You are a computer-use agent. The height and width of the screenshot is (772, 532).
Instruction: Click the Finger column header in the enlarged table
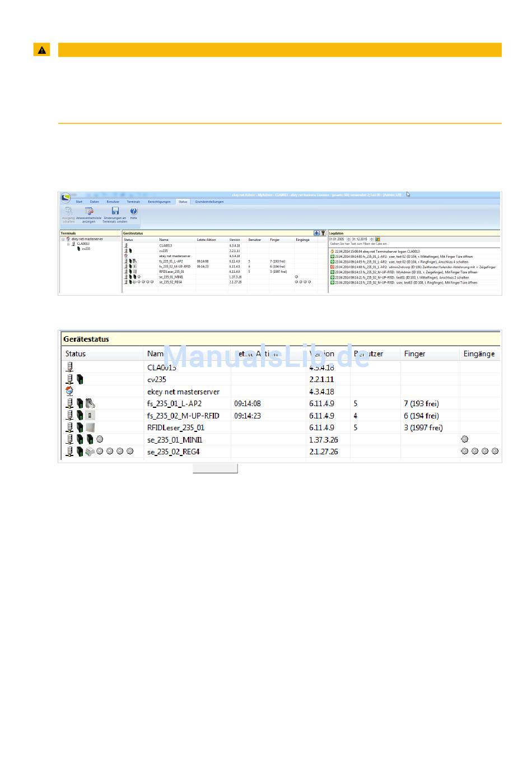pyautogui.click(x=415, y=354)
